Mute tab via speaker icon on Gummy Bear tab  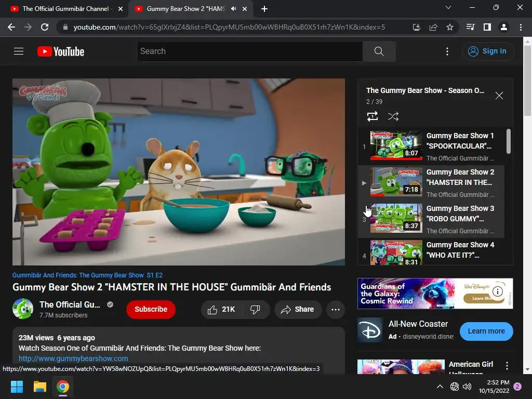click(x=233, y=9)
